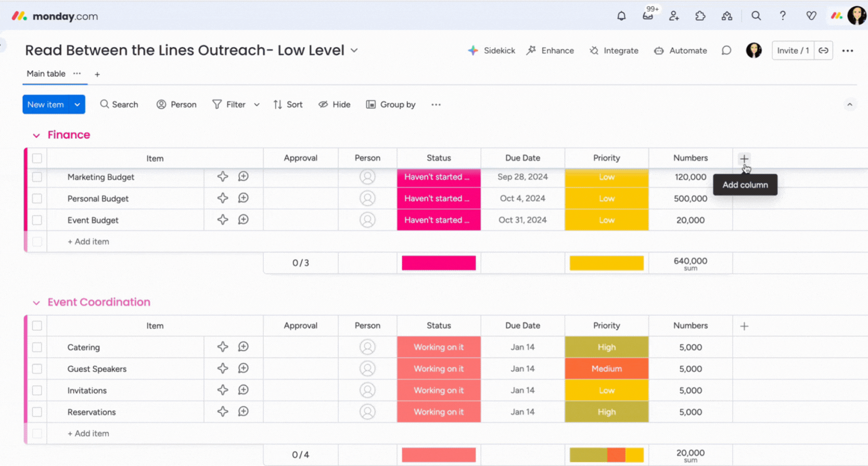Toggle select-all checkbox in Finance header
868x466 pixels.
point(37,158)
